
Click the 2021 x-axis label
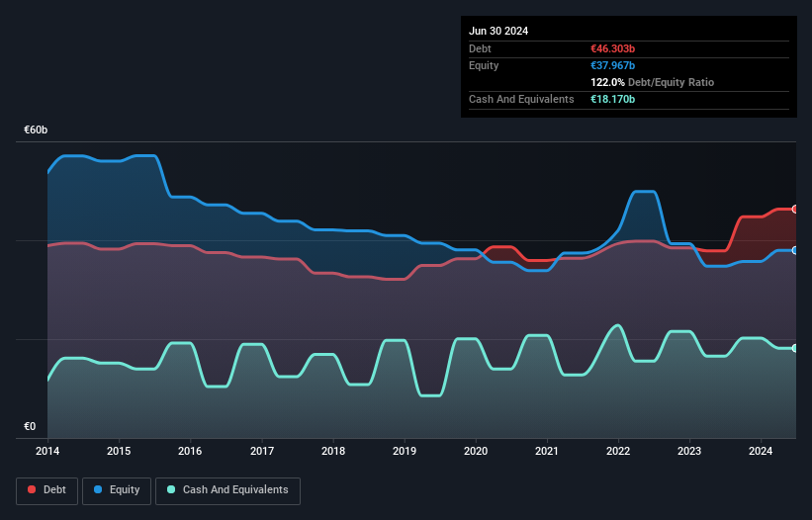(547, 451)
